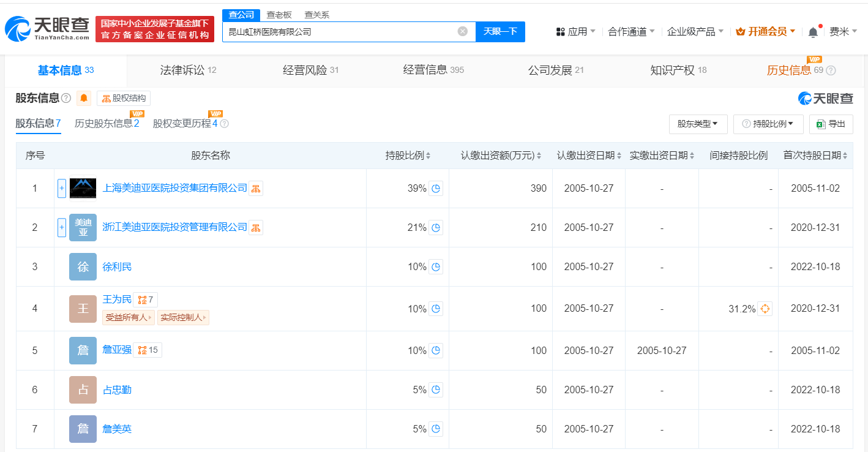This screenshot has width=868, height=452.
Task: Expand row 1 上海美迪亚 shareholder details
Action: coord(61,189)
